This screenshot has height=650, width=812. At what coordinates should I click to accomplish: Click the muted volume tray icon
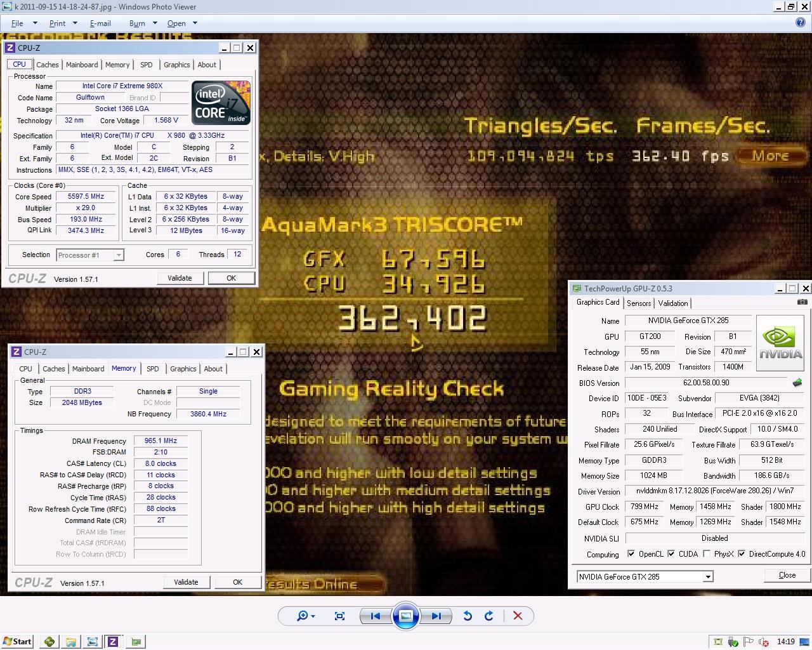764,642
